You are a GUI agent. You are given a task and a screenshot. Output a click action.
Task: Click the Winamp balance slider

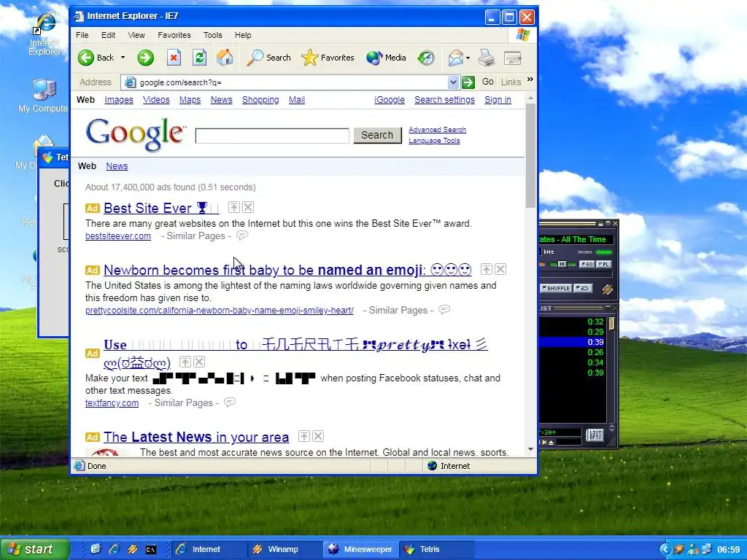tap(562, 264)
